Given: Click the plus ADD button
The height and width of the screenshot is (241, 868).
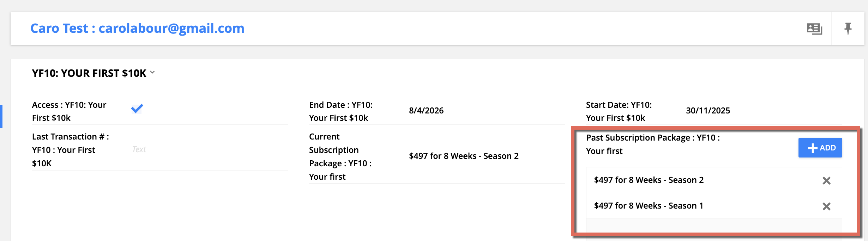Looking at the screenshot, I should click(820, 148).
